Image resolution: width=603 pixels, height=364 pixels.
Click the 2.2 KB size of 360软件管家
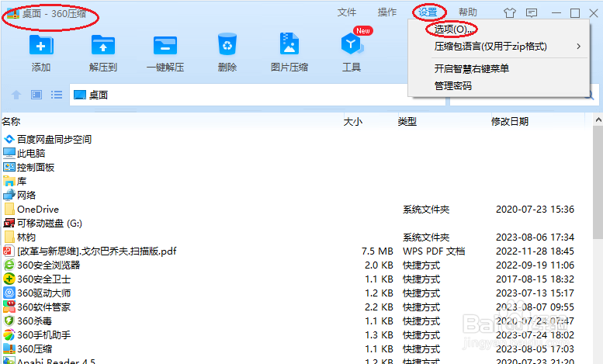(x=379, y=307)
